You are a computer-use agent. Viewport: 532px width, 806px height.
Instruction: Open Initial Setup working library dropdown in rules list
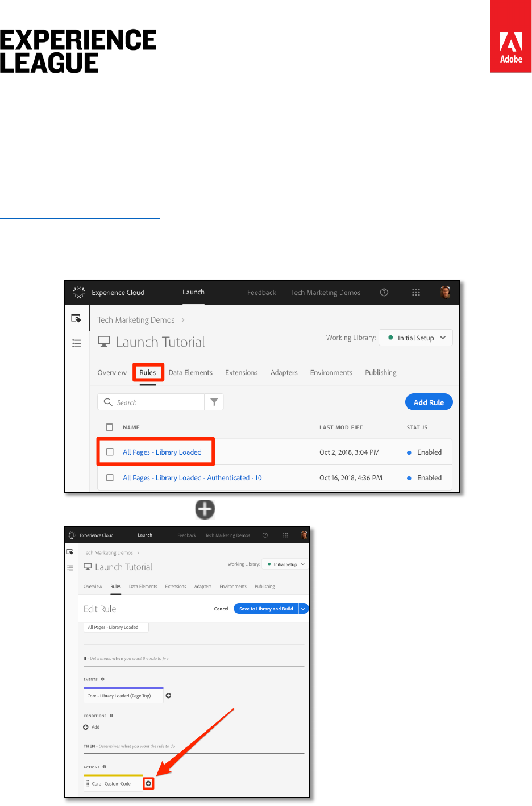416,338
